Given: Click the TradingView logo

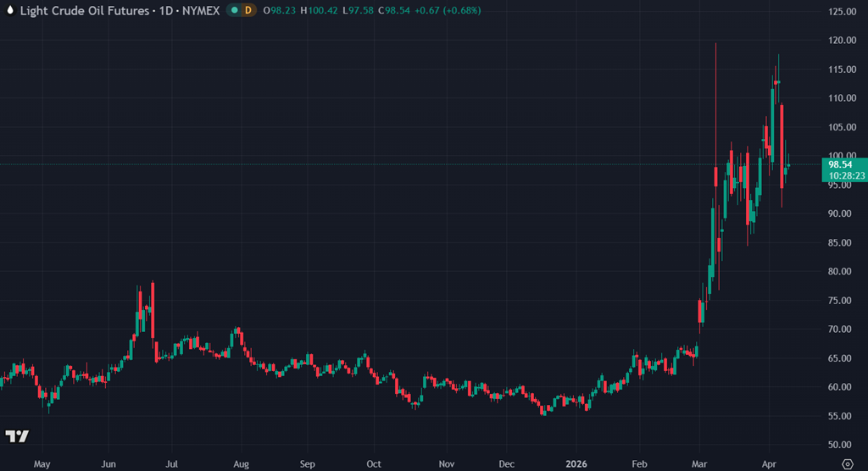Looking at the screenshot, I should click(x=17, y=436).
